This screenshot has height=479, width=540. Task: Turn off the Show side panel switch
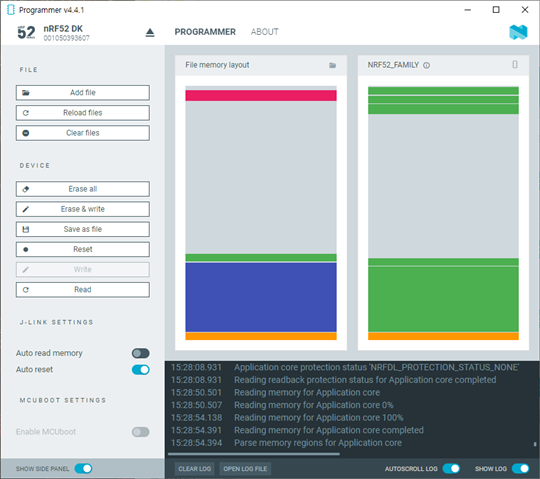coord(83,469)
